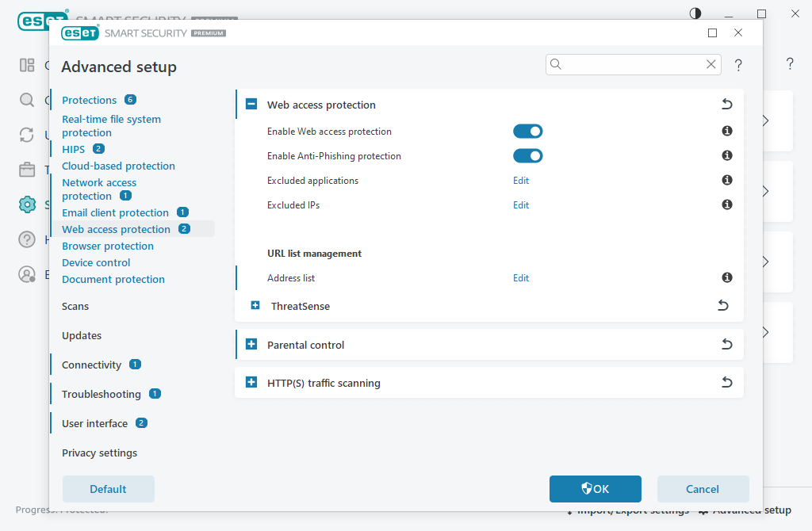This screenshot has width=812, height=531.
Task: Select Email client protection
Action: (x=116, y=212)
